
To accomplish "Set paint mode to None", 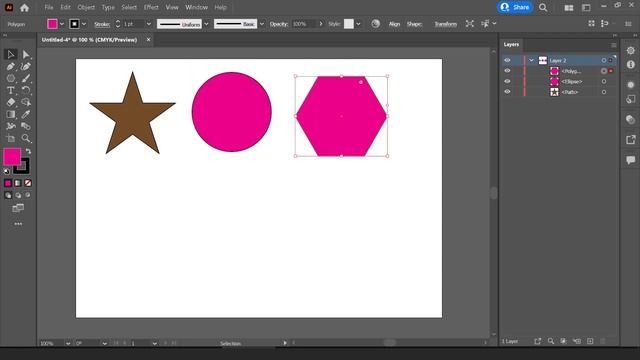I will pos(28,183).
